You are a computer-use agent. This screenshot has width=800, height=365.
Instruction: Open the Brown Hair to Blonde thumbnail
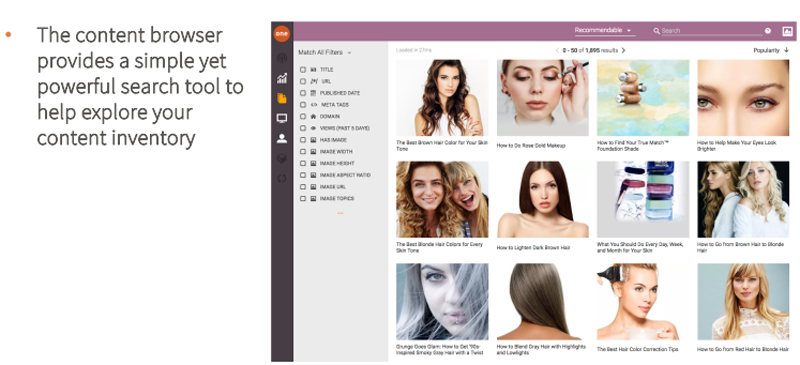click(743, 199)
